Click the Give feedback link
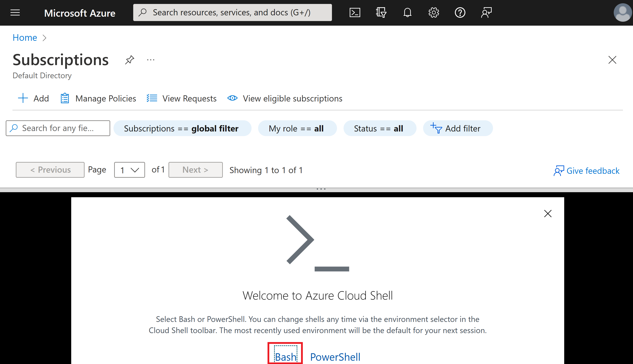 pos(587,171)
